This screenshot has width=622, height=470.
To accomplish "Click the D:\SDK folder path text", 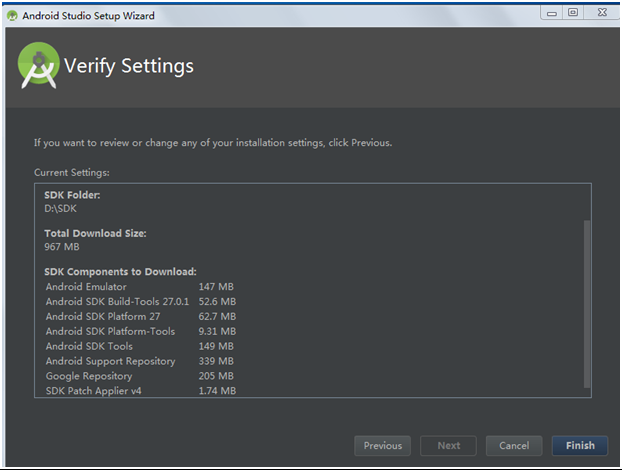I will (60, 209).
